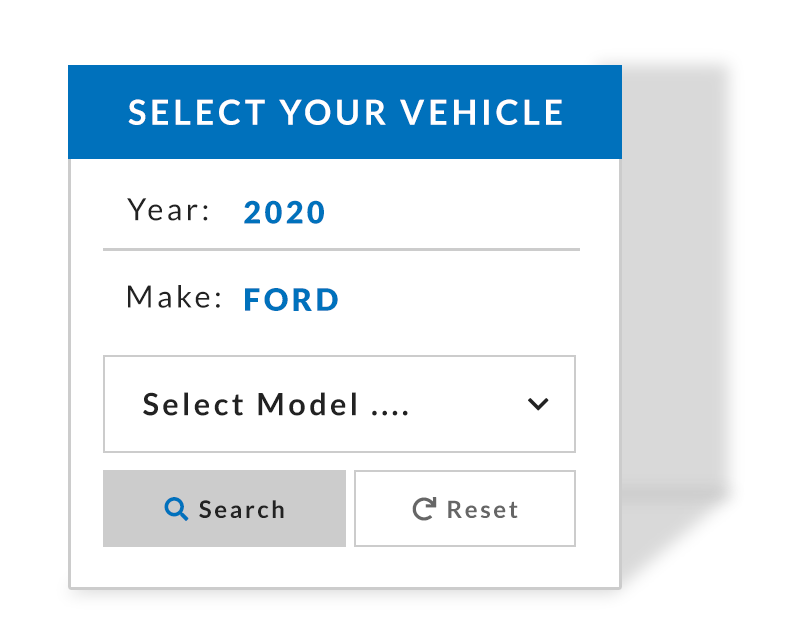Screen dimensions: 800x640
Task: Click the 'Select Model ....' placeholder text
Action: (276, 405)
